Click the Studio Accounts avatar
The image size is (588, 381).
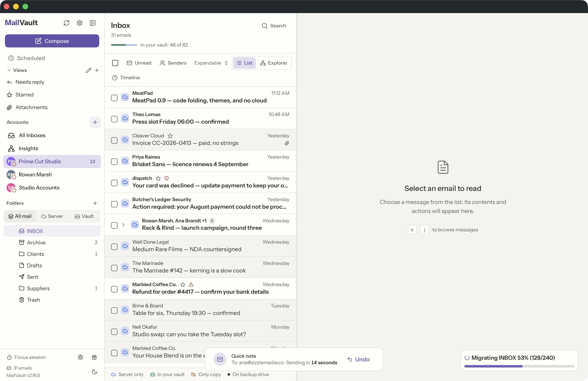click(x=11, y=188)
